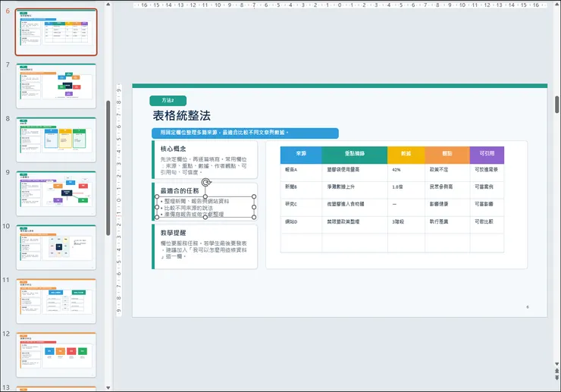Click slide number label 7 in thumbnail pane
This screenshot has width=561, height=392.
coord(8,64)
